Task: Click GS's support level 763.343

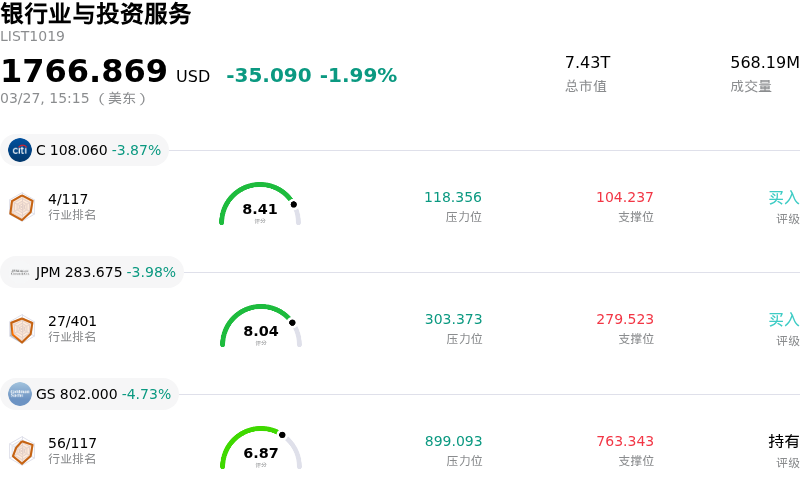Action: coord(624,442)
